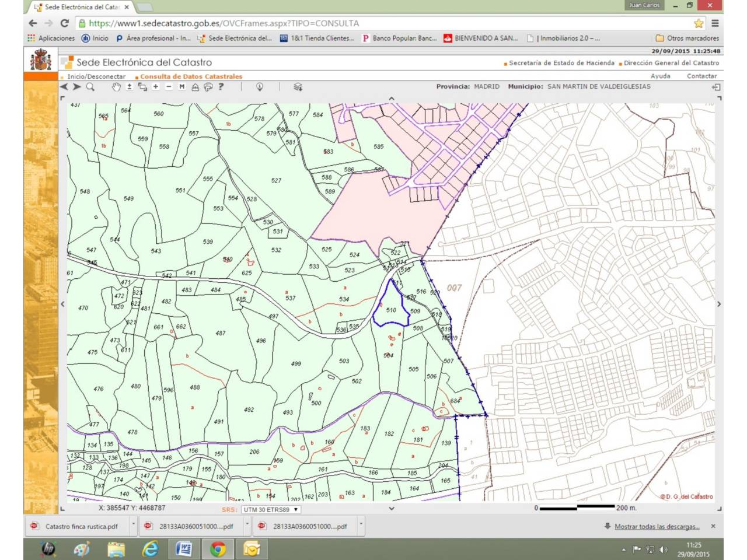Click the exit icon at map right
747x560 pixels.
[x=717, y=87]
